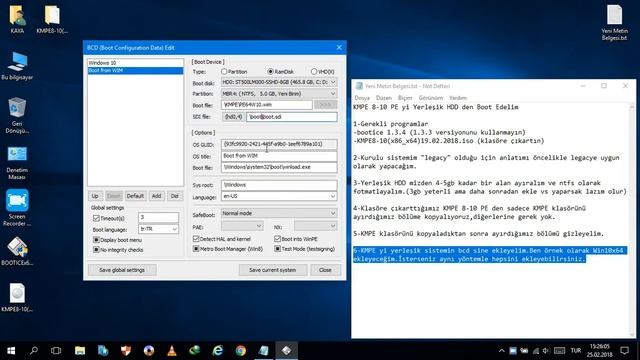The height and width of the screenshot is (360, 640).
Task: Open the Windows Start menu
Action: coord(11,351)
